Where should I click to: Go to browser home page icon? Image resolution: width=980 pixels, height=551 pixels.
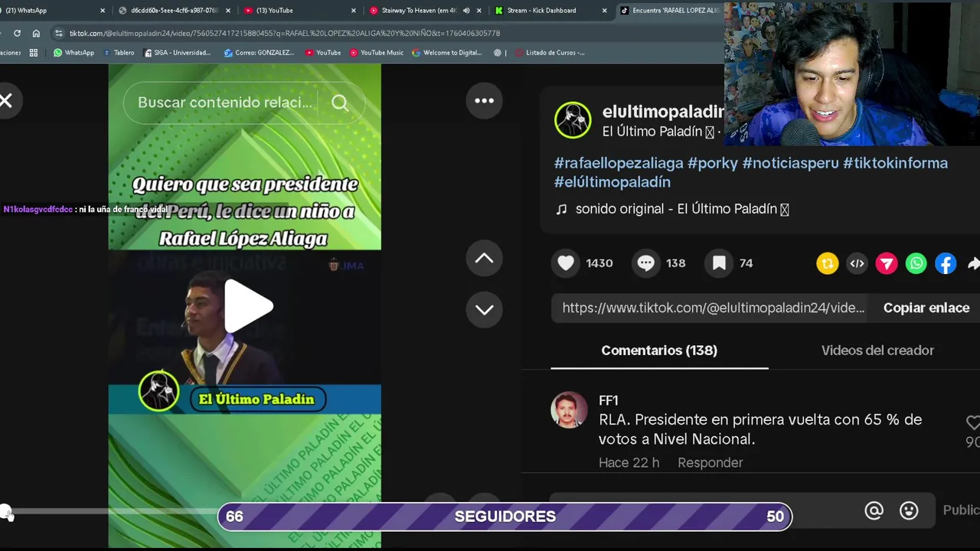[36, 33]
